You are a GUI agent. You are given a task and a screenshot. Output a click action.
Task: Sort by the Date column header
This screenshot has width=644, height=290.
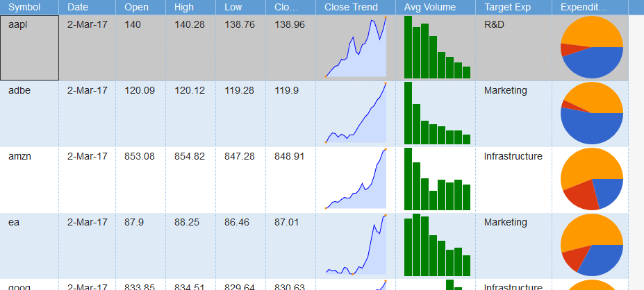click(87, 8)
